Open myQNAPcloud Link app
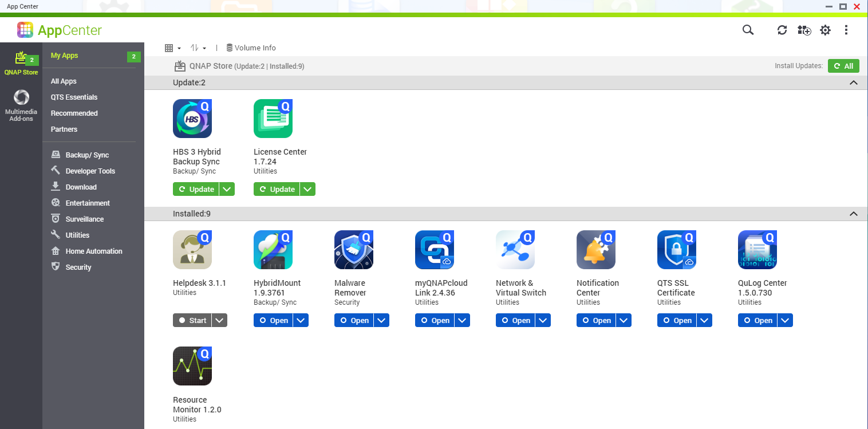 (x=435, y=320)
